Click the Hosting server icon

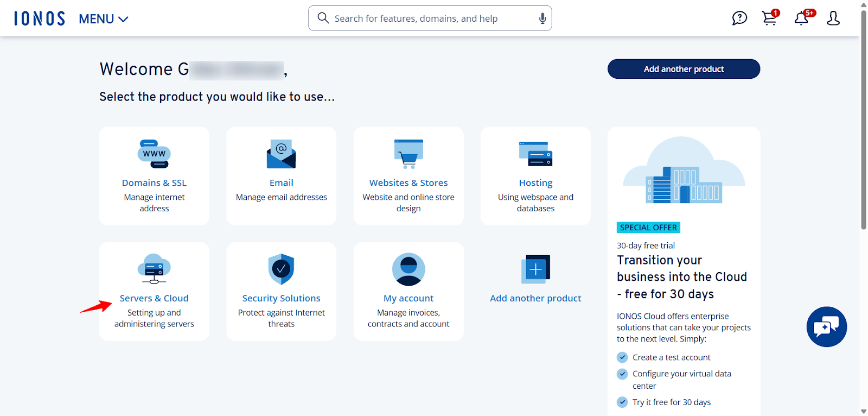pyautogui.click(x=535, y=154)
